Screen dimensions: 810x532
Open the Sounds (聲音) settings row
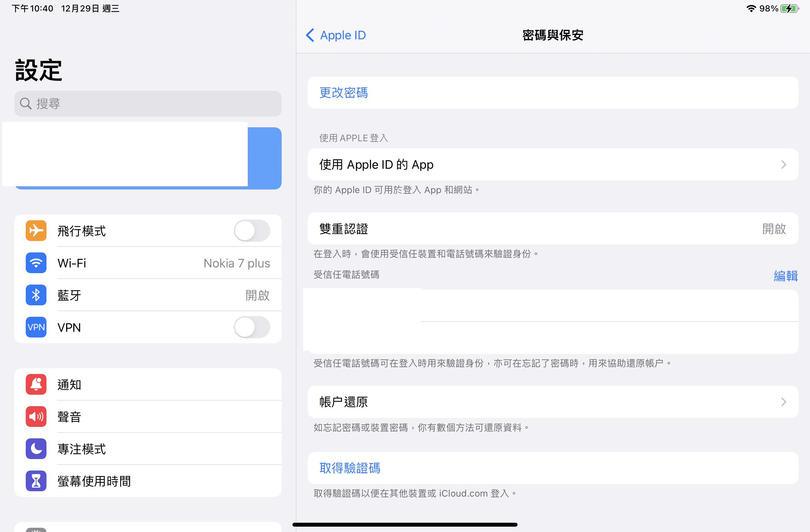click(148, 417)
